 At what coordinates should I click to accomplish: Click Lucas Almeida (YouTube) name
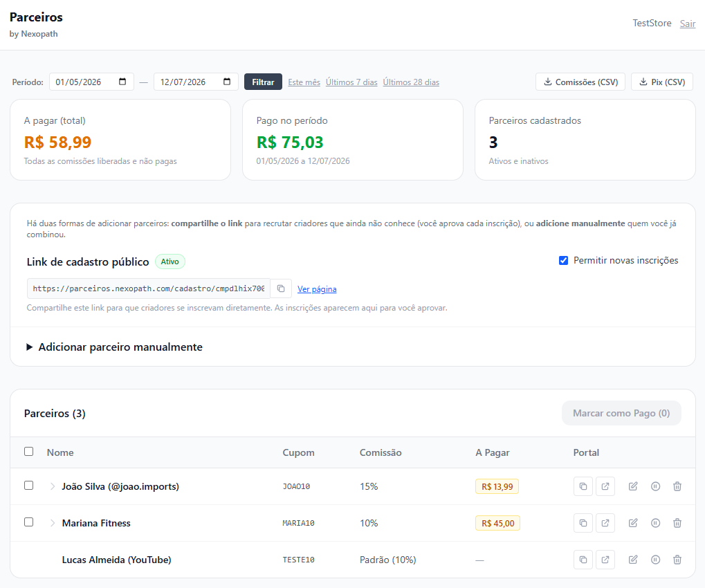pos(116,560)
